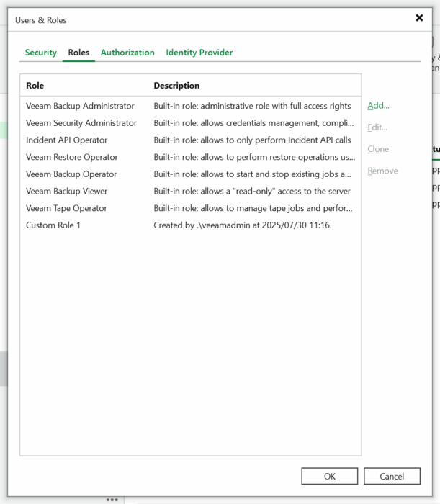440x504 pixels.
Task: Sort by the Description column header
Action: [176, 86]
